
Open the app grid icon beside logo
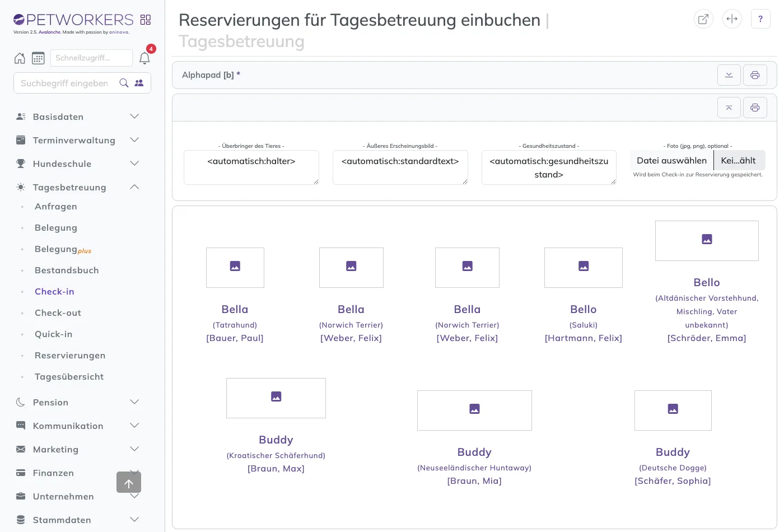(146, 20)
